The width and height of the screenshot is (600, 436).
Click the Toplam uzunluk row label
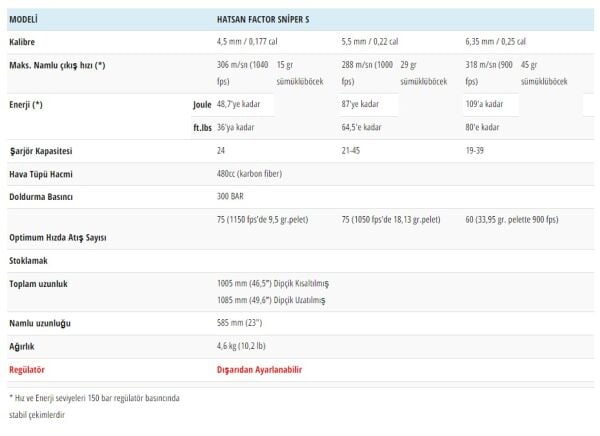click(x=39, y=283)
